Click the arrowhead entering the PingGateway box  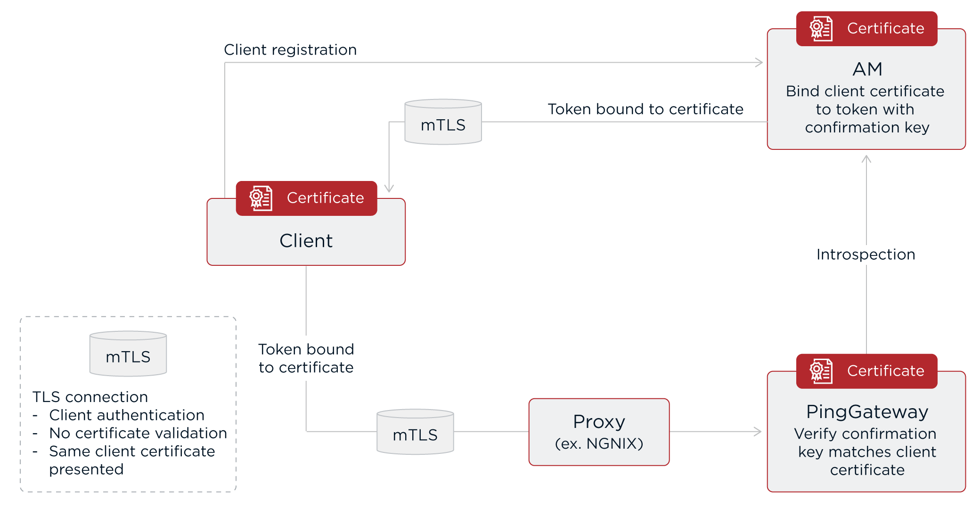click(x=758, y=431)
